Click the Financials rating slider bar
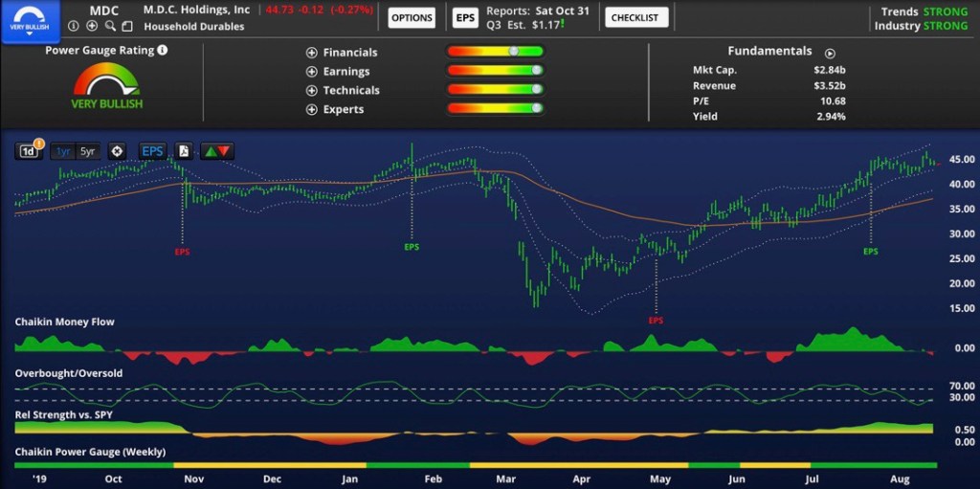 click(495, 52)
